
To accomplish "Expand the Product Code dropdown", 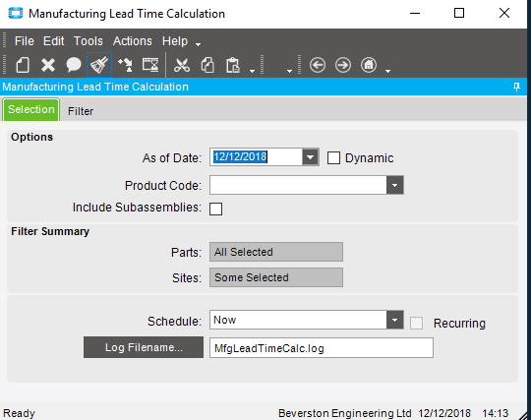I will (395, 185).
